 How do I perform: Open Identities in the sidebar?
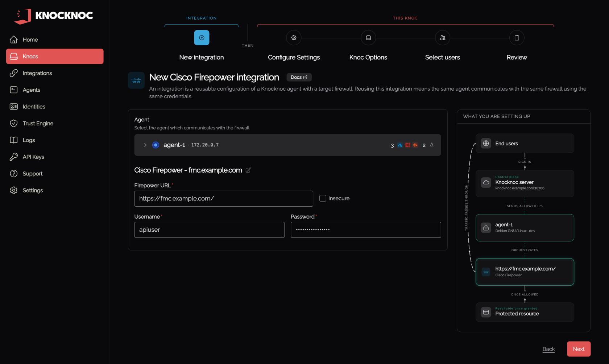point(55,107)
